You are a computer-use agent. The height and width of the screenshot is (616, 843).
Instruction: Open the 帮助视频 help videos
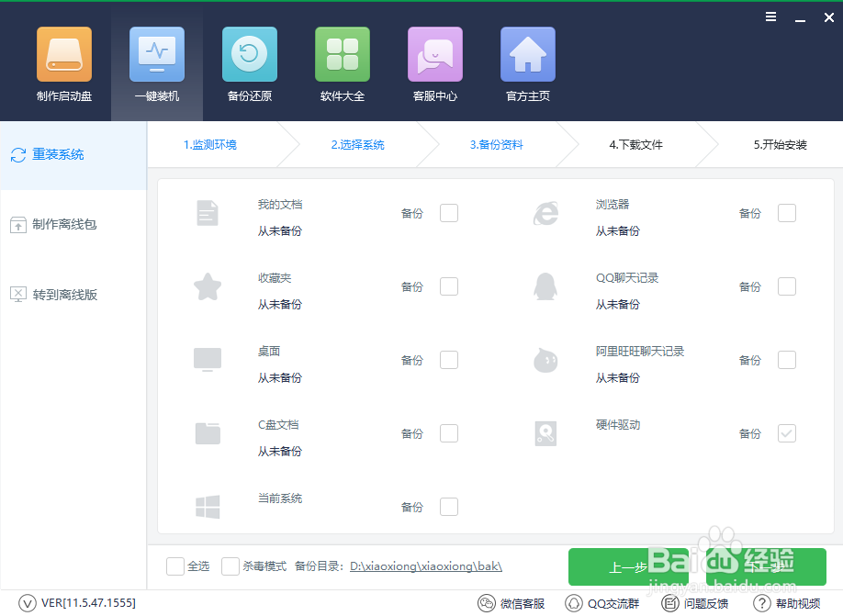[x=788, y=603]
